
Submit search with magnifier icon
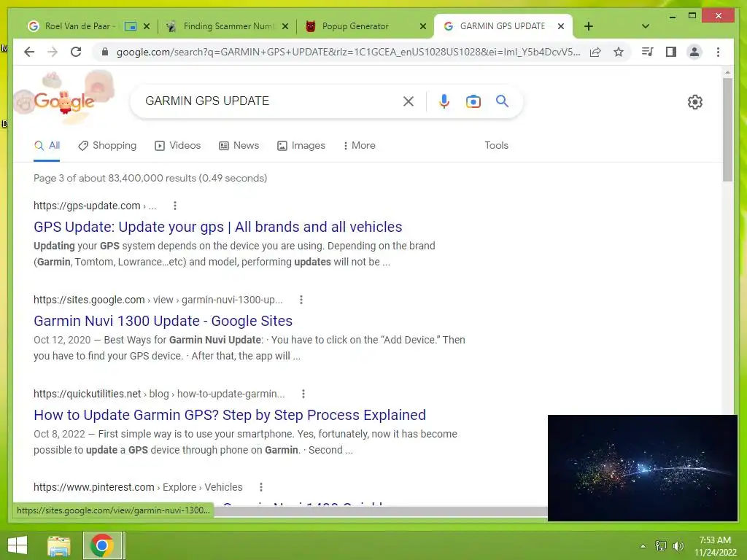(x=502, y=101)
